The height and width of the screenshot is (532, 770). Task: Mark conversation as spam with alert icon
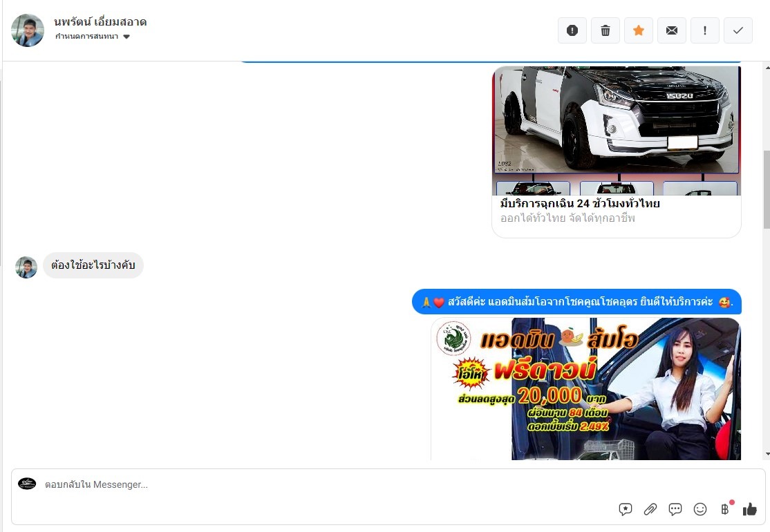tap(572, 30)
